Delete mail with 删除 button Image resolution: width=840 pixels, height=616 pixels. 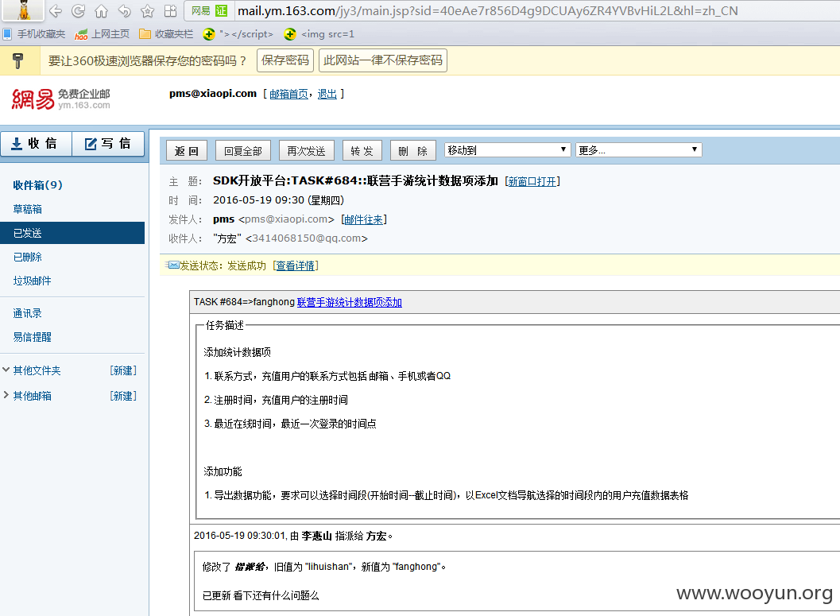pyautogui.click(x=413, y=151)
